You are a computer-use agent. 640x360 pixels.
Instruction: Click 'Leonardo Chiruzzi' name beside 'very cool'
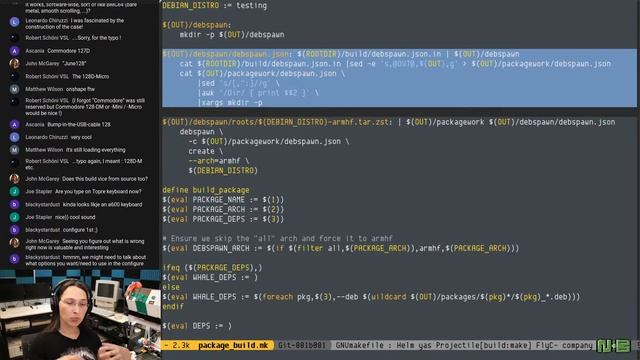(46, 137)
